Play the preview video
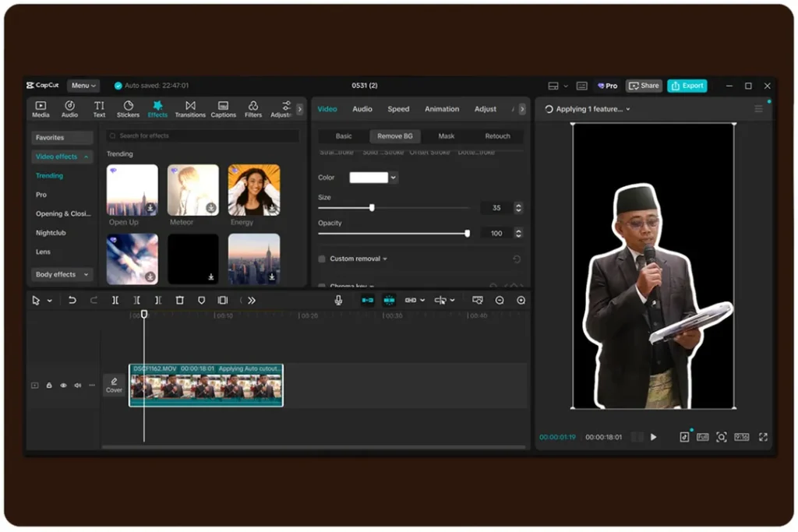The width and height of the screenshot is (798, 532). click(x=654, y=437)
